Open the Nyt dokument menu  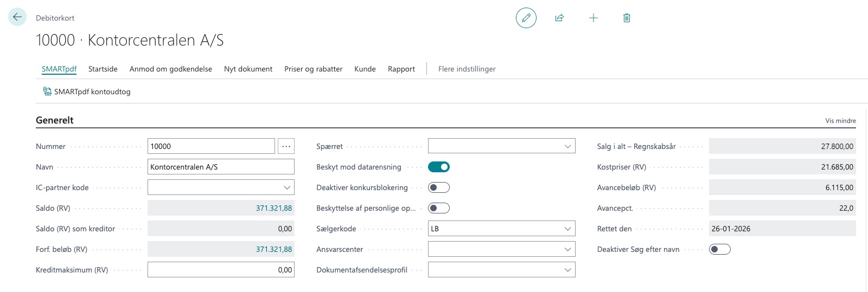click(x=248, y=69)
